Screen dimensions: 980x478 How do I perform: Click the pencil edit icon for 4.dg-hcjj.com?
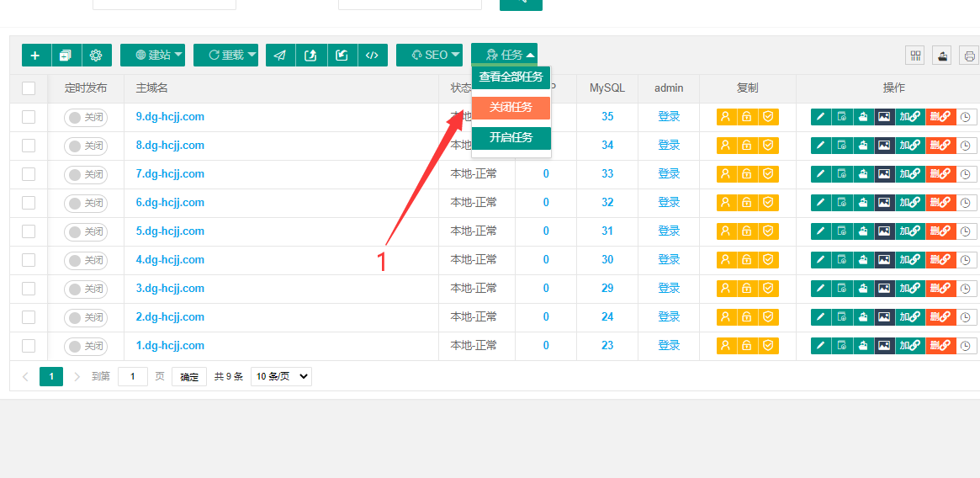point(821,260)
